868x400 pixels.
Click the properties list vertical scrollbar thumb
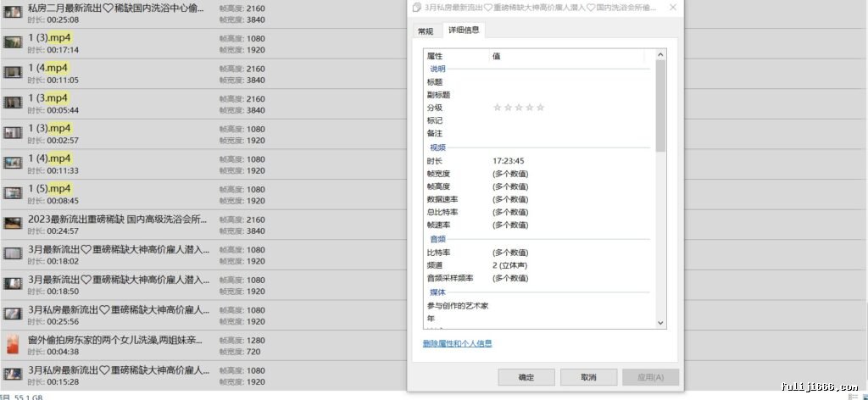[659, 106]
